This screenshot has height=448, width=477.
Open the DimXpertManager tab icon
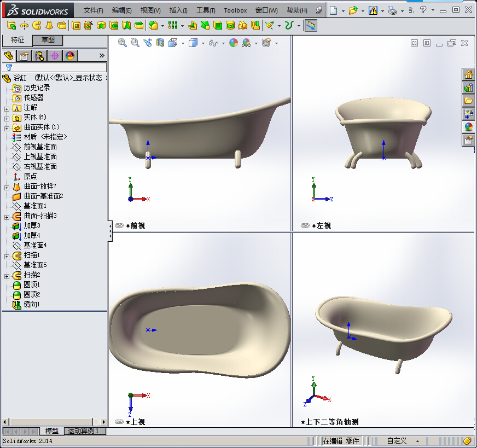click(55, 56)
